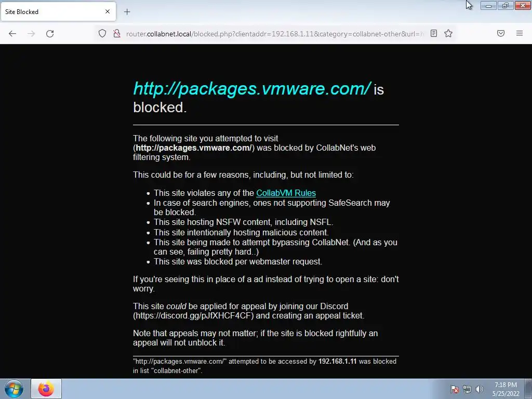Restore down the Firefox window
The width and height of the screenshot is (532, 399).
click(x=506, y=5)
